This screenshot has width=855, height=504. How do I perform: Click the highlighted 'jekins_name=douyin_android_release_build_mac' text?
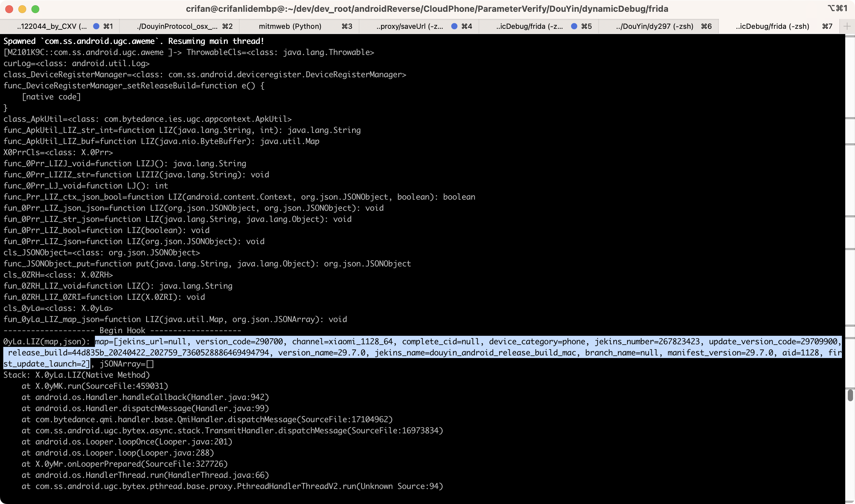475,353
